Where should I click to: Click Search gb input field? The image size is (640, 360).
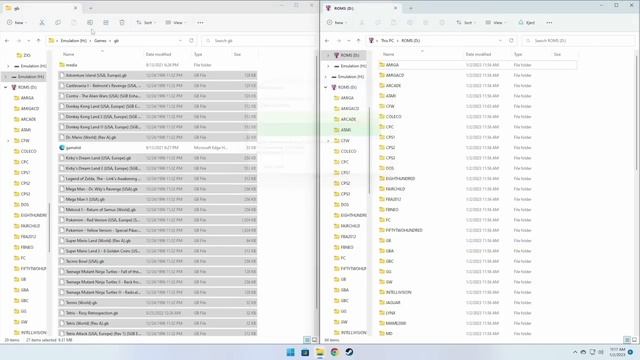[259, 41]
